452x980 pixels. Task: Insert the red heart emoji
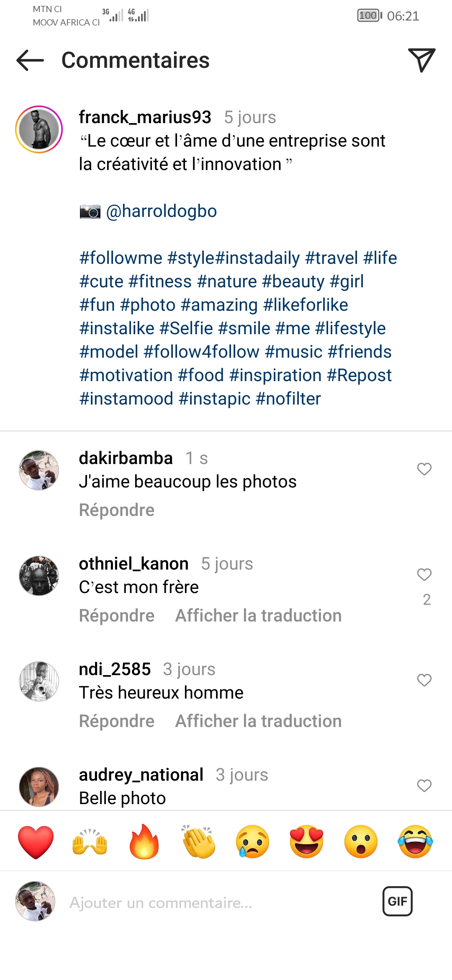(x=36, y=842)
